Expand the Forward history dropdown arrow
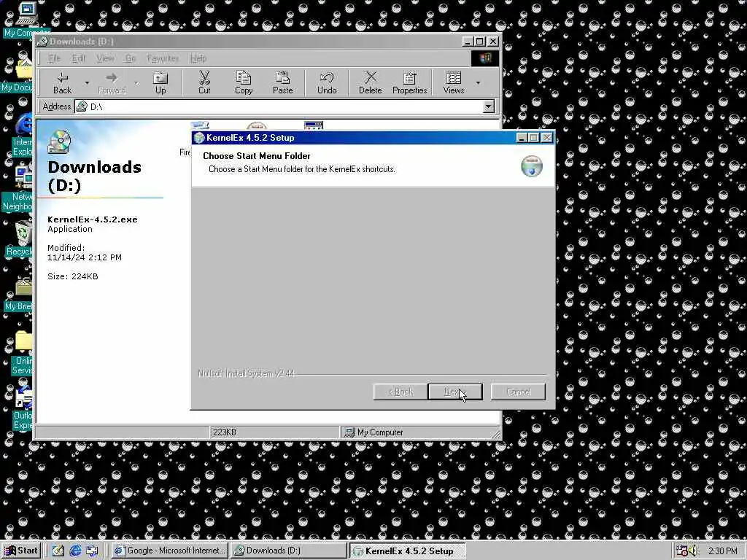Screen dimensions: 747x560 click(x=136, y=83)
